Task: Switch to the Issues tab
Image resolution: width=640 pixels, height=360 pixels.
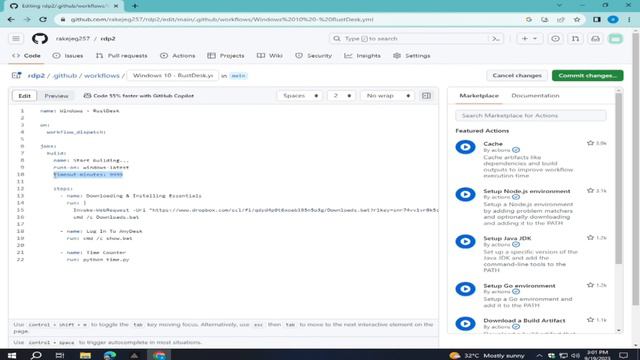Action: (68, 56)
